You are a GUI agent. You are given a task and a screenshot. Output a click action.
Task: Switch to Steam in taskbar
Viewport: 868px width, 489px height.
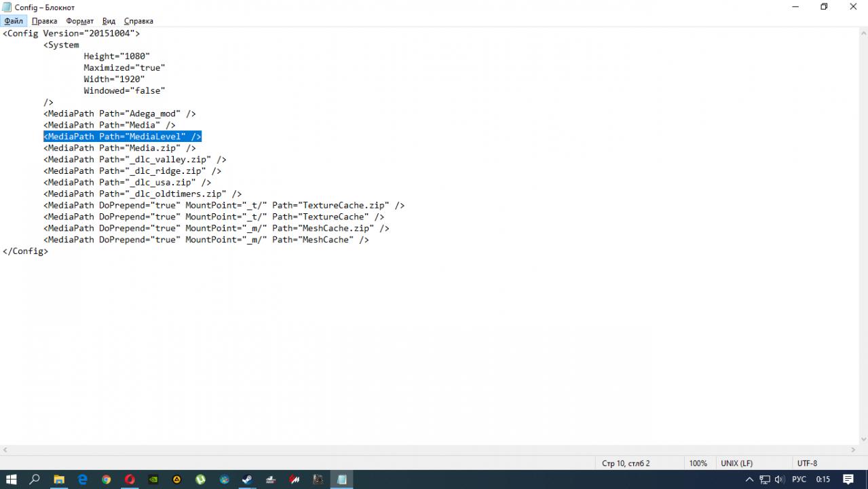pyautogui.click(x=248, y=479)
